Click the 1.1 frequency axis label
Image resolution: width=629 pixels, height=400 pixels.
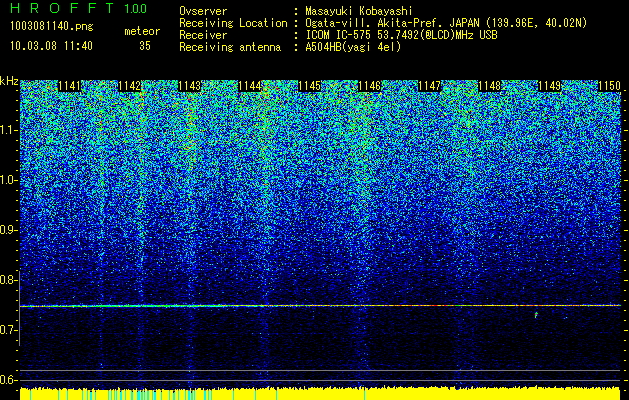(7, 130)
